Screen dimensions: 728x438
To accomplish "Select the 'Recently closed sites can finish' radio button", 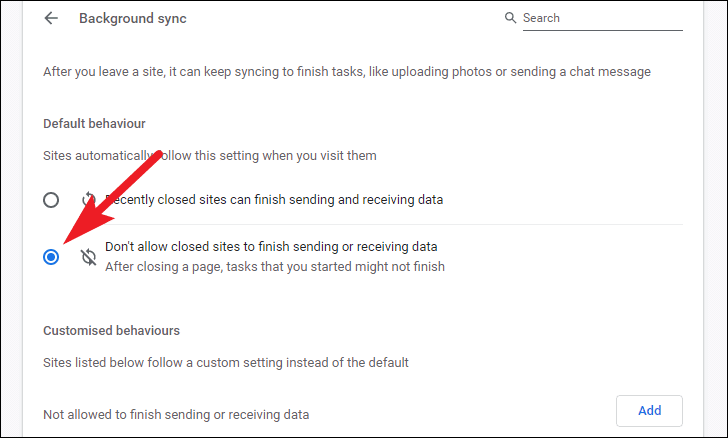I will (x=51, y=200).
